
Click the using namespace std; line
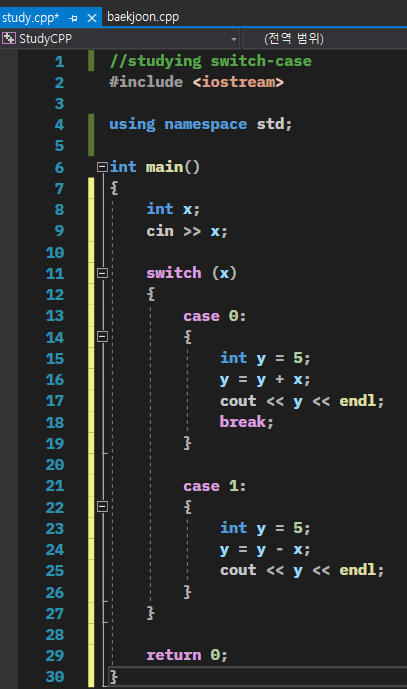coord(200,124)
